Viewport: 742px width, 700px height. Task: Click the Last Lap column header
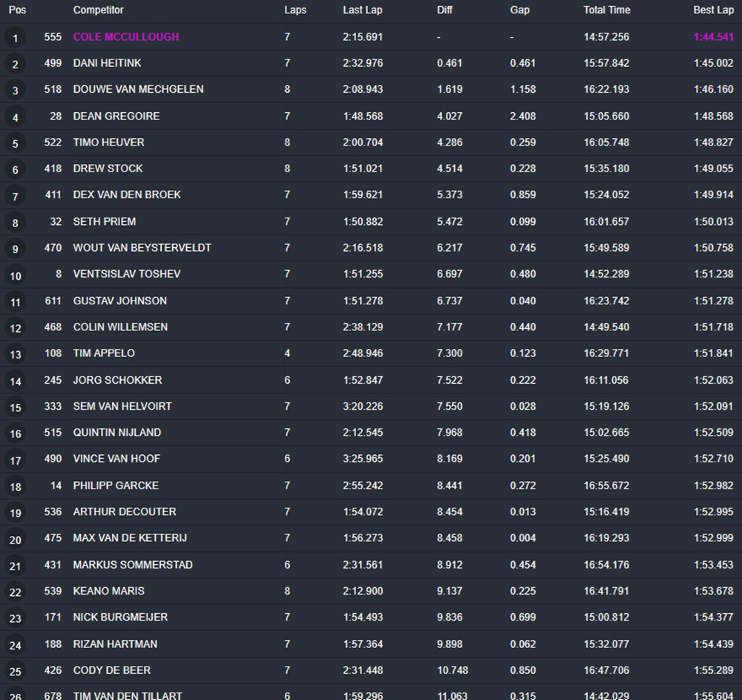363,10
